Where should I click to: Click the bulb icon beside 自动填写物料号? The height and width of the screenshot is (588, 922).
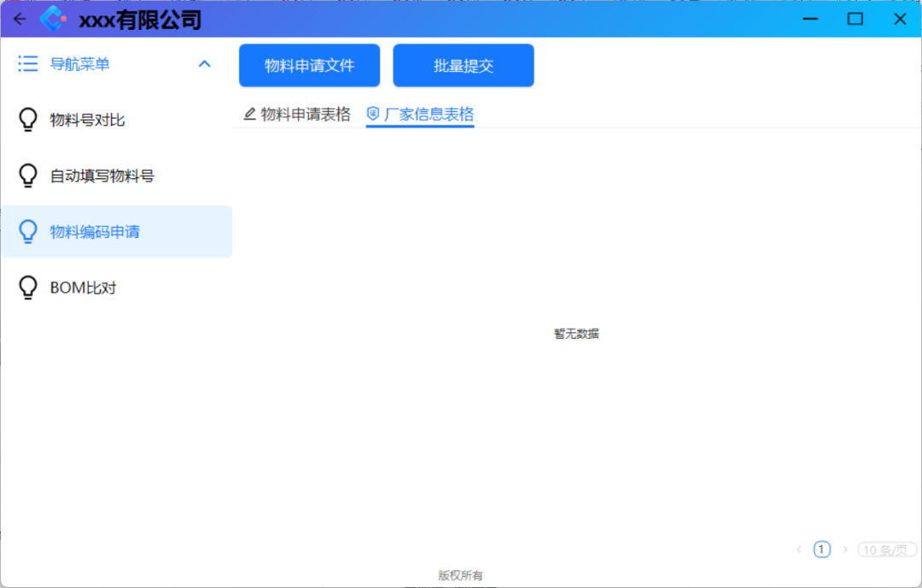point(28,175)
